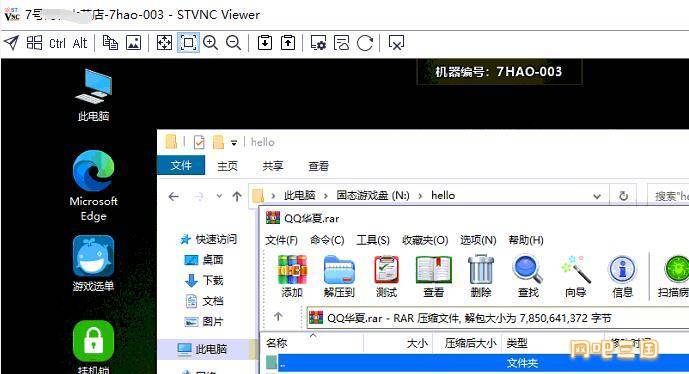This screenshot has height=374, width=689.
Task: Click the upload file transfer icon
Action: click(288, 43)
